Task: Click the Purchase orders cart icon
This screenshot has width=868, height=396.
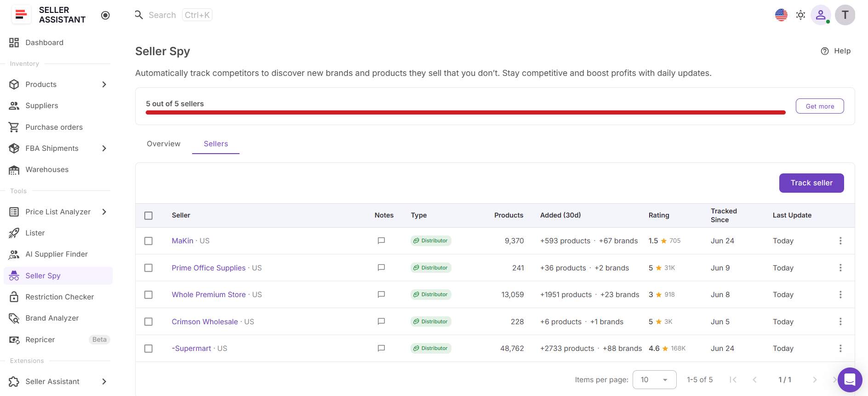Action: click(14, 127)
